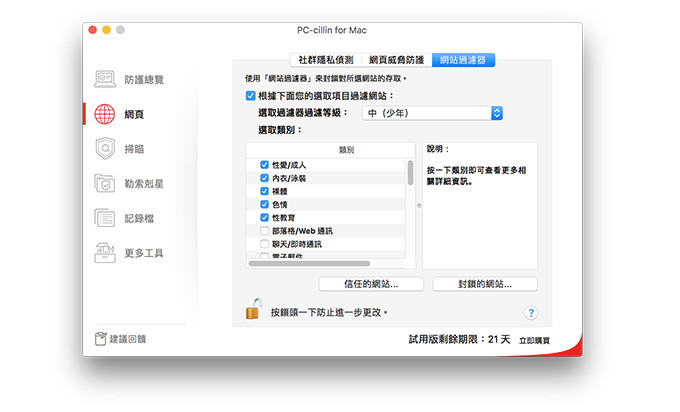Uncheck the 性愛/成人 category checkbox
Viewport: 680px width, 412px height.
tap(264, 164)
